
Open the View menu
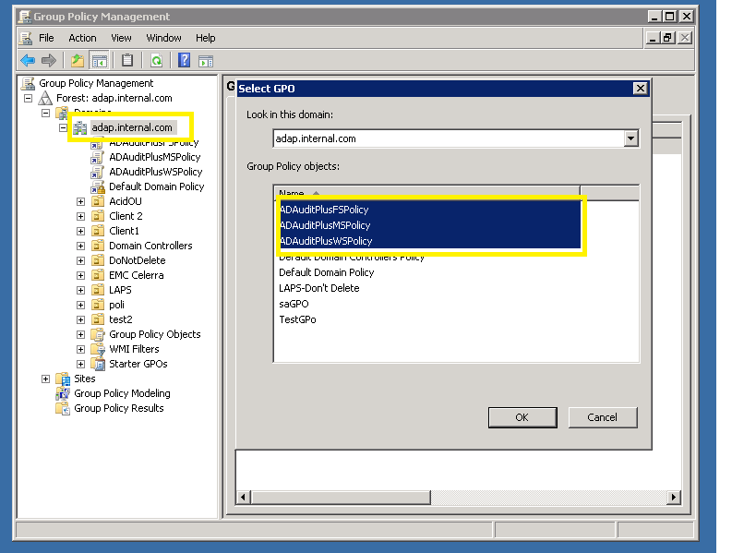point(121,38)
